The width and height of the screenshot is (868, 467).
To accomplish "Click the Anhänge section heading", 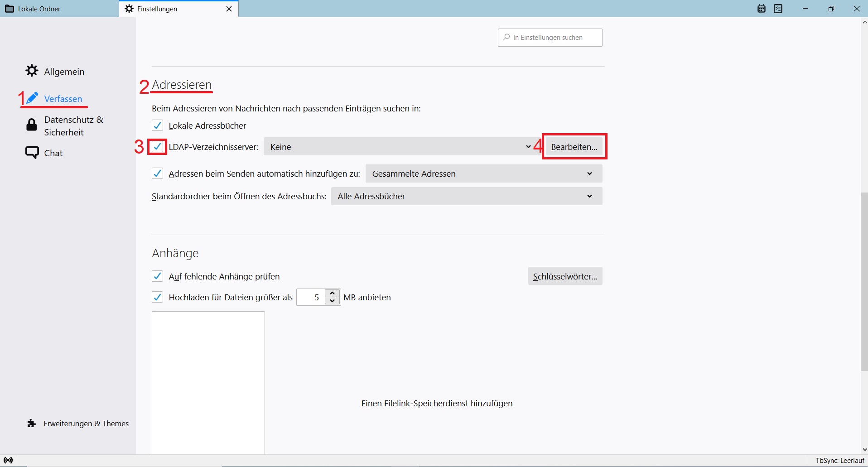I will (175, 253).
